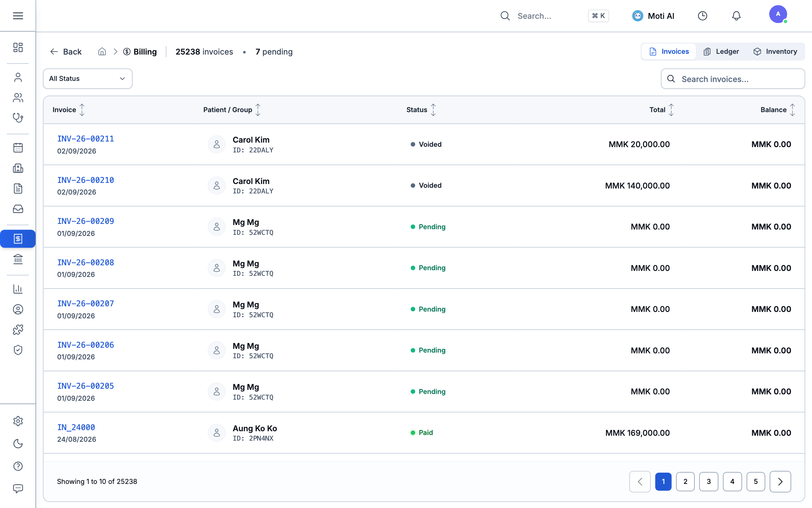812x508 pixels.
Task: Switch to the Ledger tab
Action: point(721,52)
